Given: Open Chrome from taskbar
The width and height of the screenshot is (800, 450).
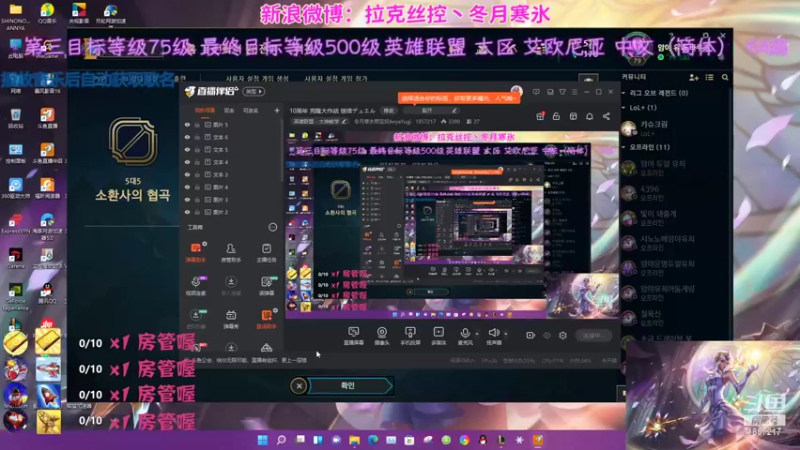Looking at the screenshot, I should click(x=464, y=440).
